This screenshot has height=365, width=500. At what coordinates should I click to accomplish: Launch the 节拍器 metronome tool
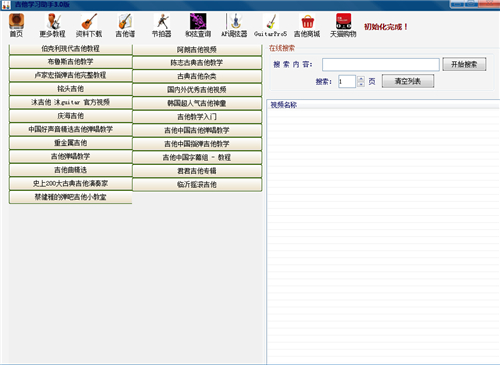click(x=162, y=25)
